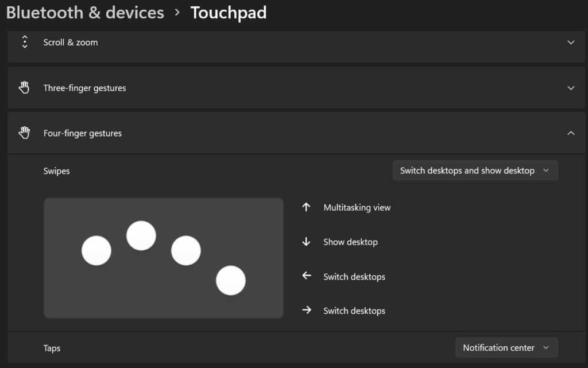Click the Four-finger gestures label
588x368 pixels.
tap(83, 133)
